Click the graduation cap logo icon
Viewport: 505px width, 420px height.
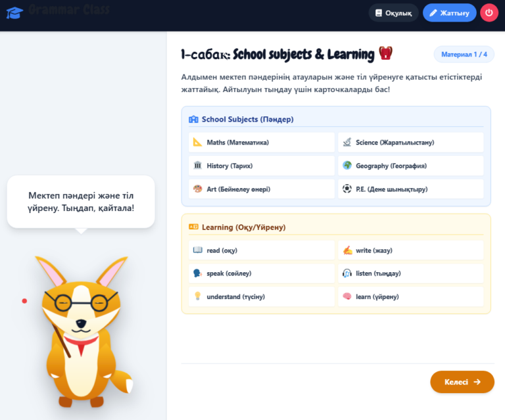coord(14,13)
